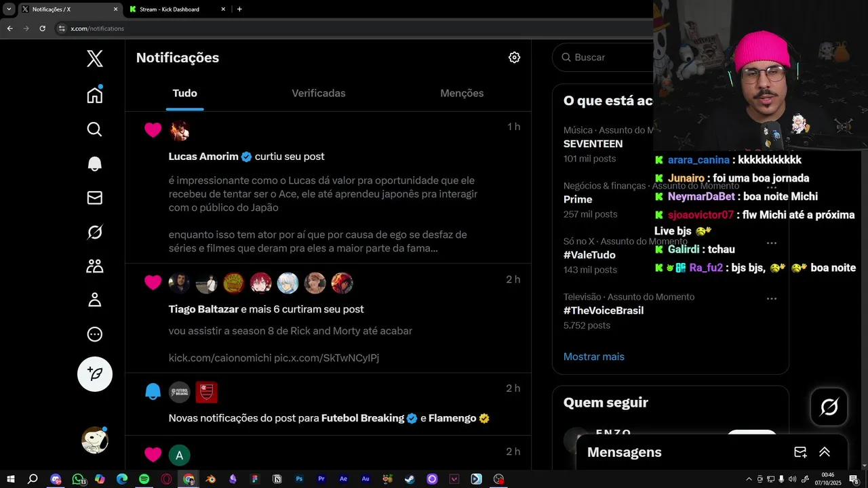868x488 pixels.
Task: Open more options for #ValeTudo trend
Action: point(771,242)
